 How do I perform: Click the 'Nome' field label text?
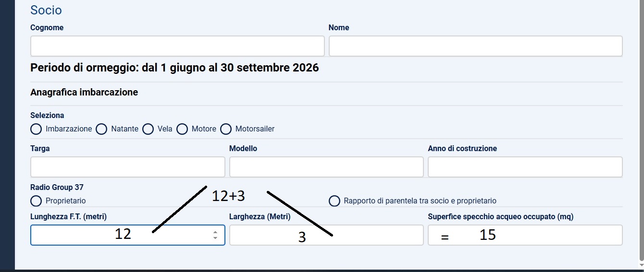pyautogui.click(x=339, y=28)
